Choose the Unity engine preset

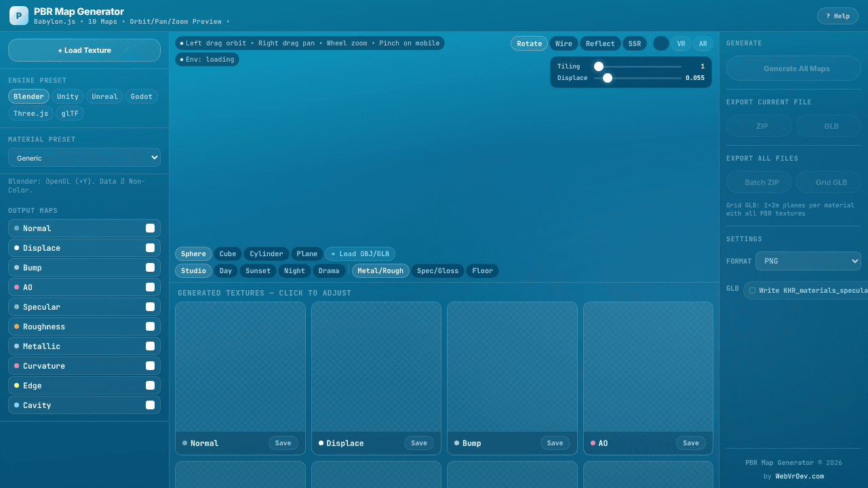[x=68, y=96]
